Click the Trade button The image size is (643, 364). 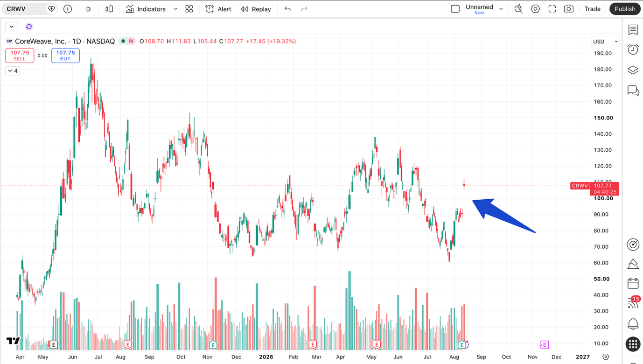click(593, 9)
